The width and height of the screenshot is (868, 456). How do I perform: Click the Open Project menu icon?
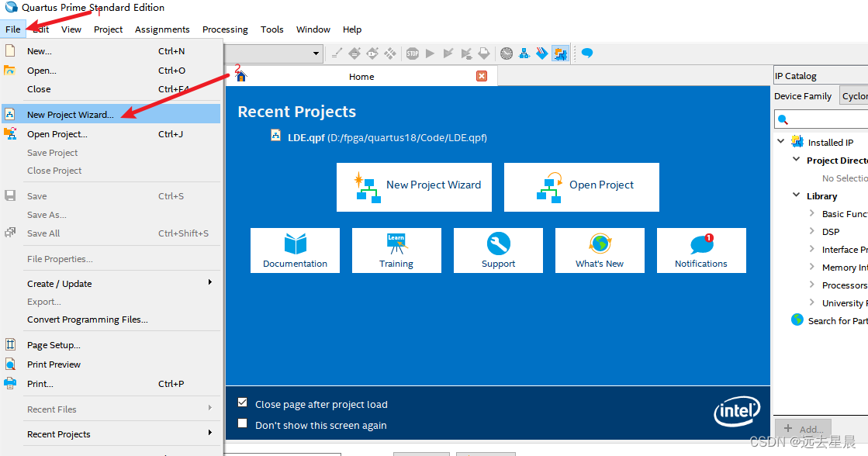[10, 133]
